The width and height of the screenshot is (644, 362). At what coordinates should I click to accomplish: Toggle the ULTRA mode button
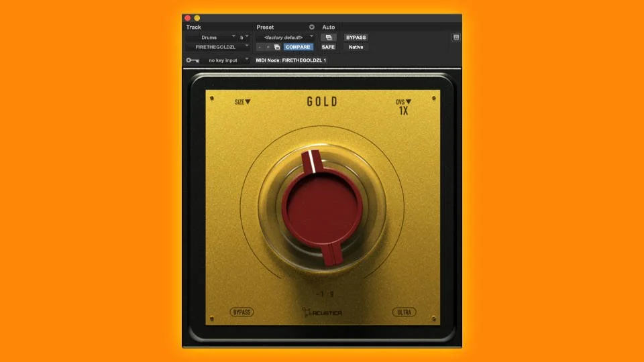(404, 312)
